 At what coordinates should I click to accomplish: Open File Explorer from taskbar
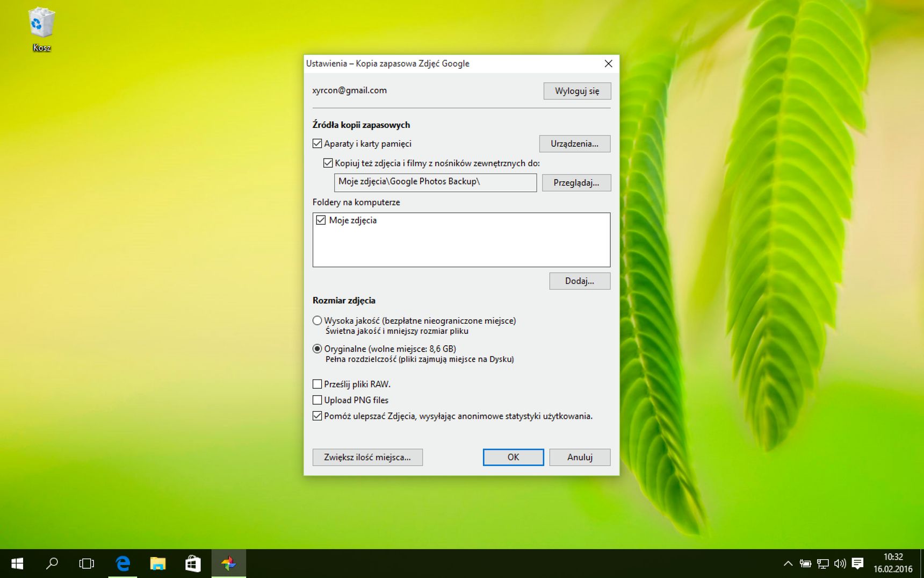pyautogui.click(x=157, y=563)
